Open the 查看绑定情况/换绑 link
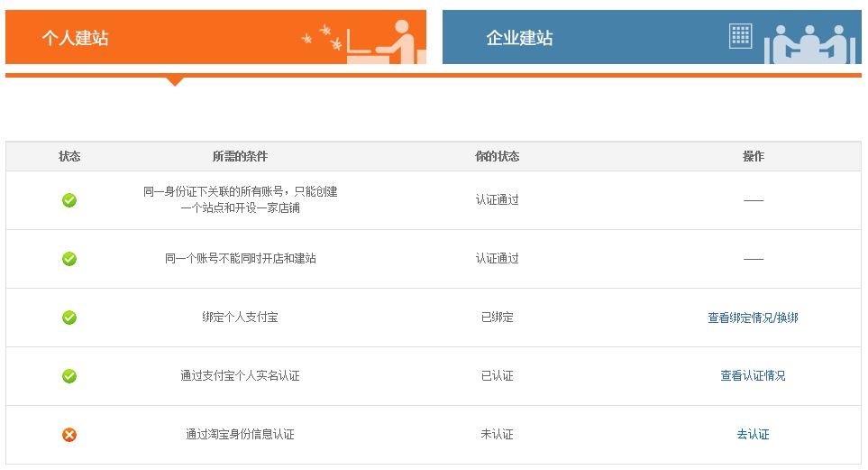This screenshot has width=868, height=470. [x=753, y=318]
